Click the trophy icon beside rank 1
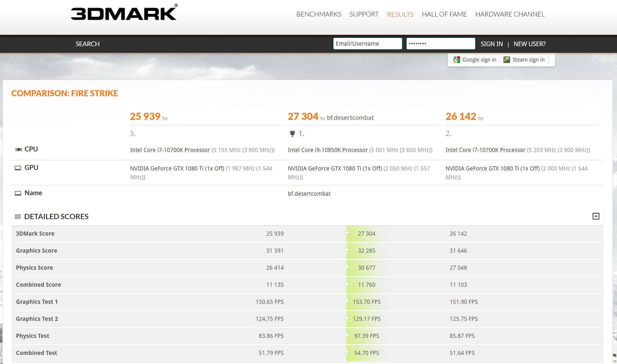The height and width of the screenshot is (364, 617). pos(292,134)
